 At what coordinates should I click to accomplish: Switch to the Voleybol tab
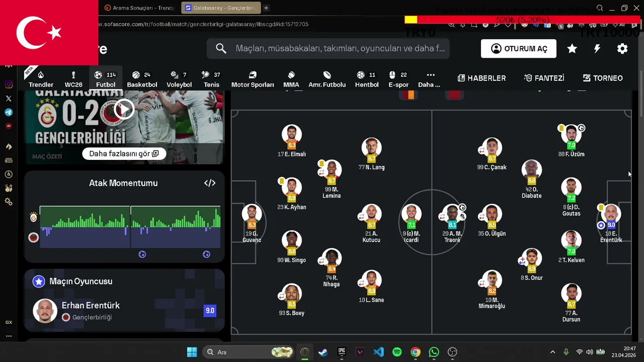pos(179,79)
